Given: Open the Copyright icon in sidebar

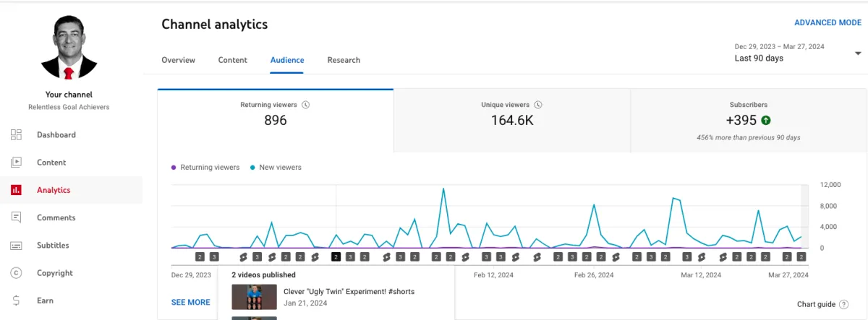Looking at the screenshot, I should click(x=16, y=273).
